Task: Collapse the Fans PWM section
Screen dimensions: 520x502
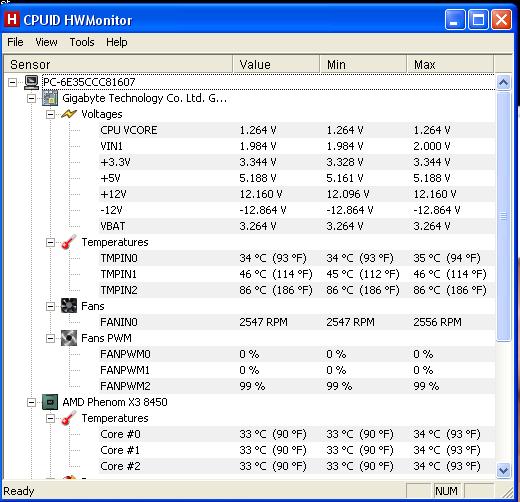Action: tap(50, 338)
